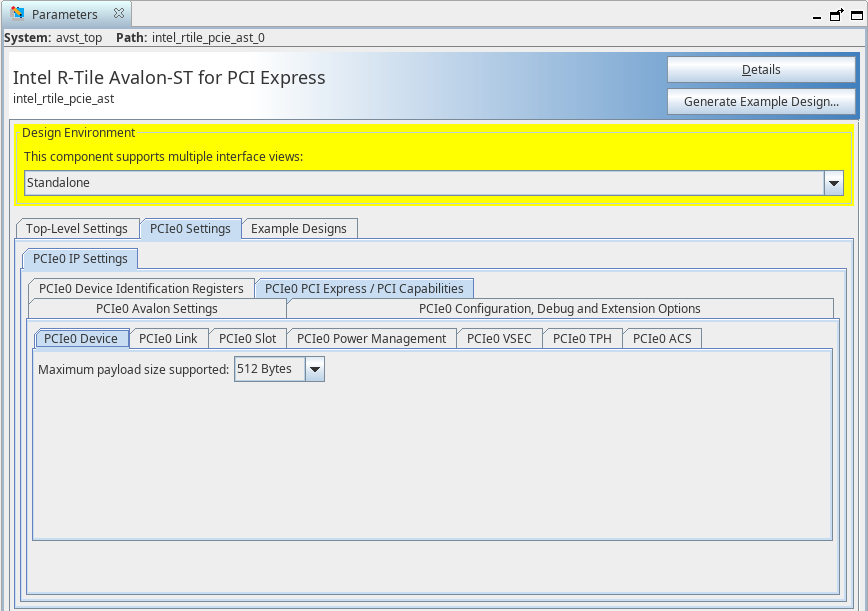868x611 pixels.
Task: Select the PCIe0 IP Settings tab
Action: click(x=80, y=258)
